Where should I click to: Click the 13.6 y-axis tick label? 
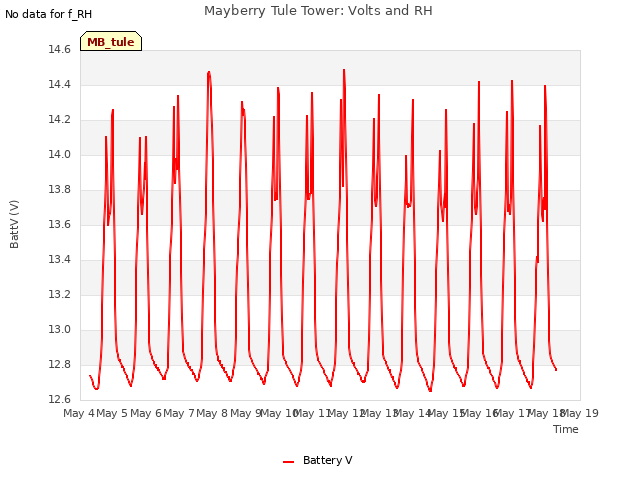coord(59,224)
